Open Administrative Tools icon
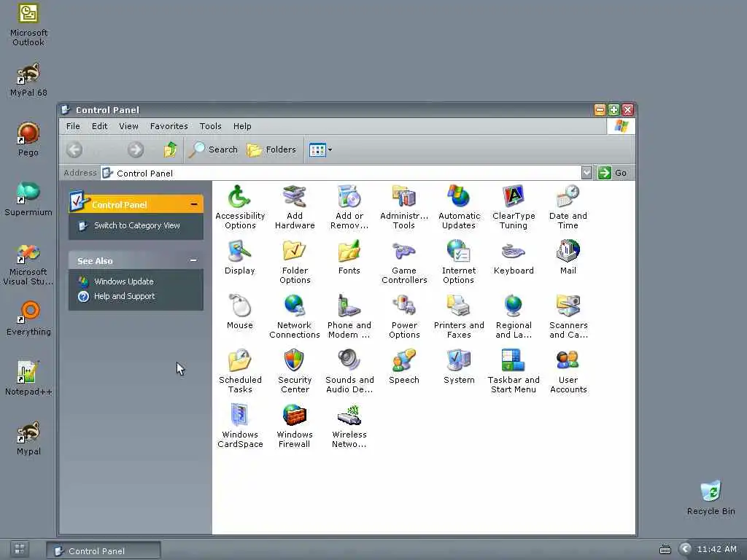The width and height of the screenshot is (747, 560). pos(404,197)
